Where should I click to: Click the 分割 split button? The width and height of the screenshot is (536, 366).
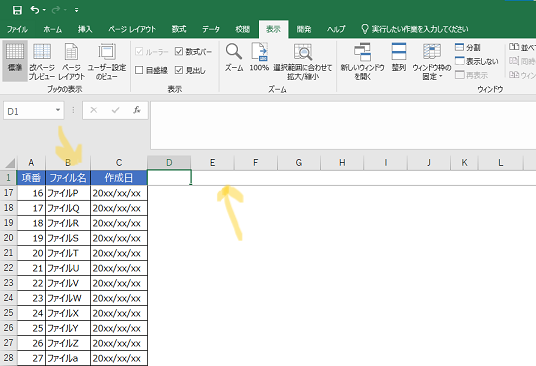point(468,47)
